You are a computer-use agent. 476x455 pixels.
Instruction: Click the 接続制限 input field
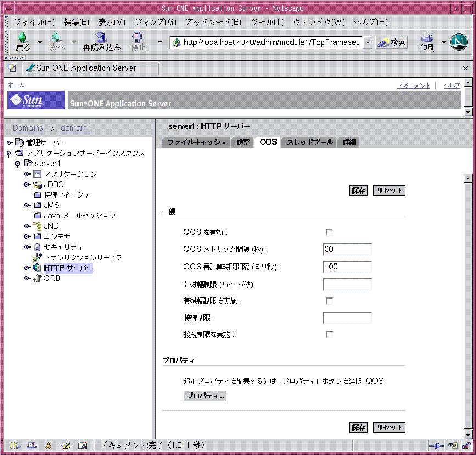tap(348, 318)
